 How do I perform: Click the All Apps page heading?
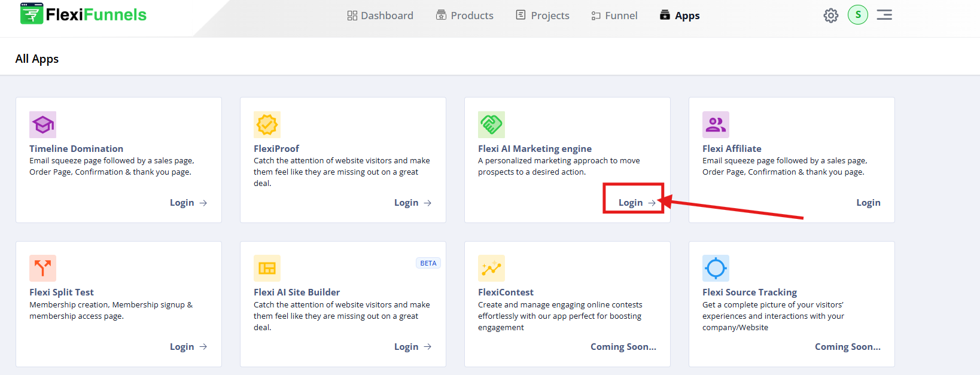tap(37, 59)
